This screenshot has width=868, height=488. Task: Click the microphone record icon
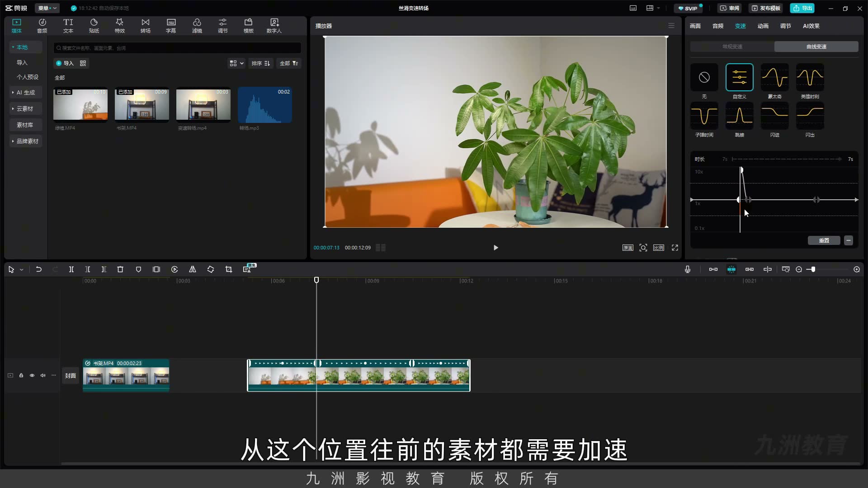point(688,269)
